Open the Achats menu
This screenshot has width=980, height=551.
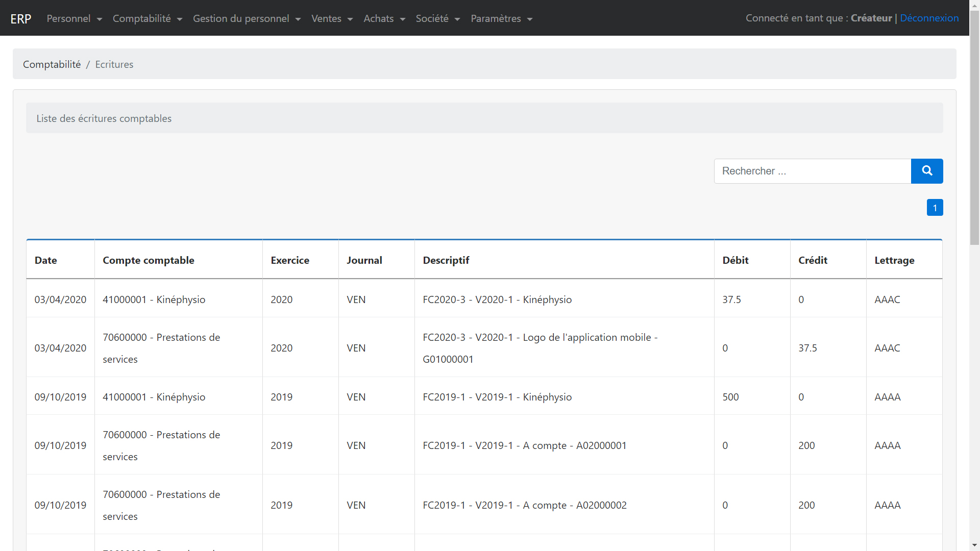click(384, 18)
